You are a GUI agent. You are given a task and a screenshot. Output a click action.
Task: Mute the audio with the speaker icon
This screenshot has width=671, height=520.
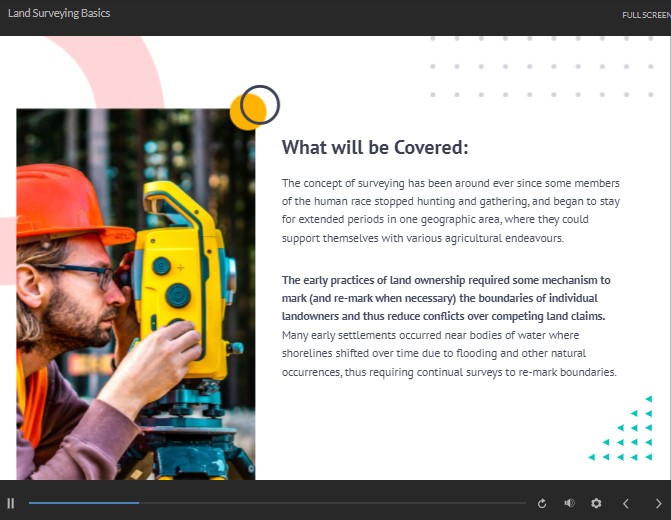pos(569,503)
